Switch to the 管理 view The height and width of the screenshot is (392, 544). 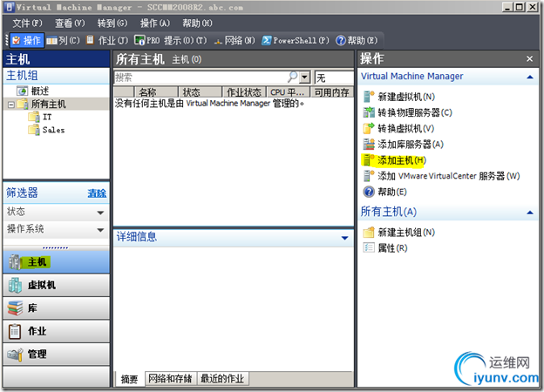pos(56,354)
